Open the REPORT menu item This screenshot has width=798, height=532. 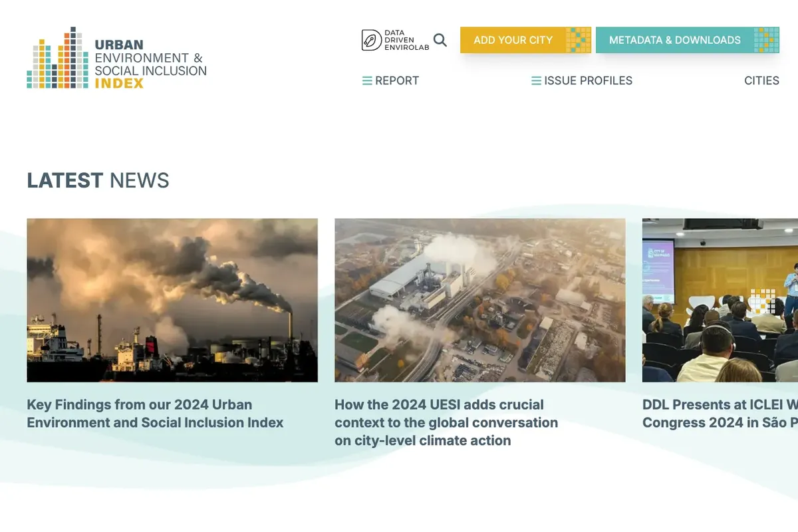397,80
